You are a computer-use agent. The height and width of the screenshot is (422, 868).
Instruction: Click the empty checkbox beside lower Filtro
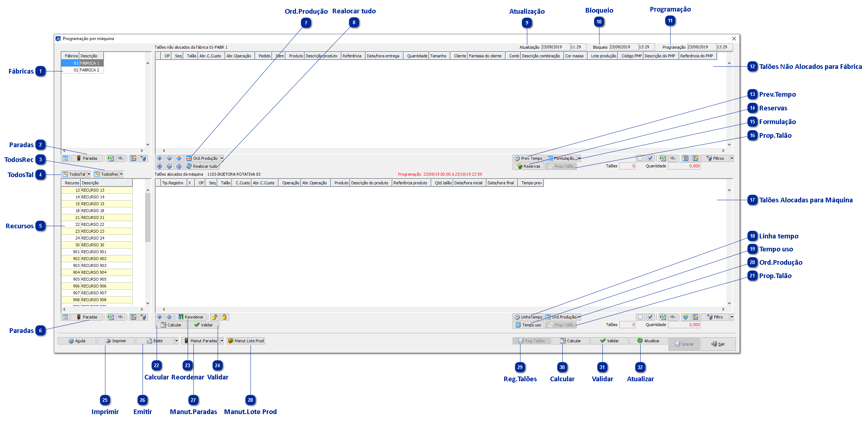click(640, 317)
